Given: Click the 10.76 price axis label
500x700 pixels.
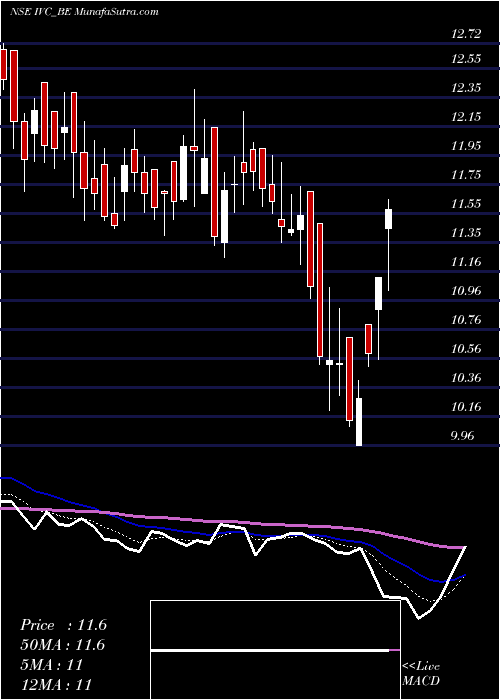Looking at the screenshot, I should [467, 320].
